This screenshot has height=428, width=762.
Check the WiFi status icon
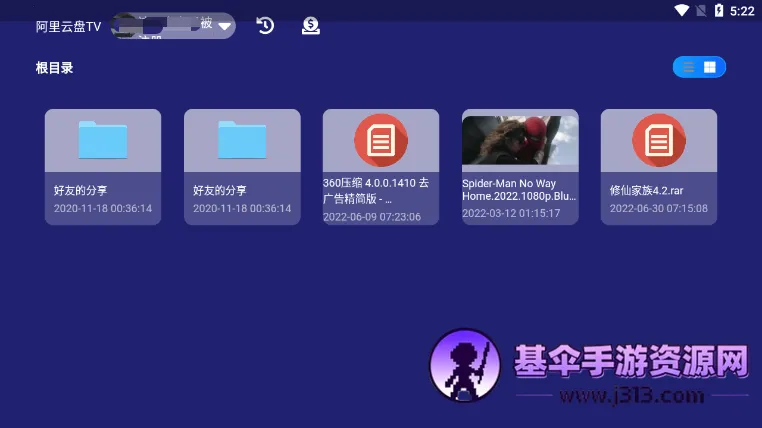point(681,10)
